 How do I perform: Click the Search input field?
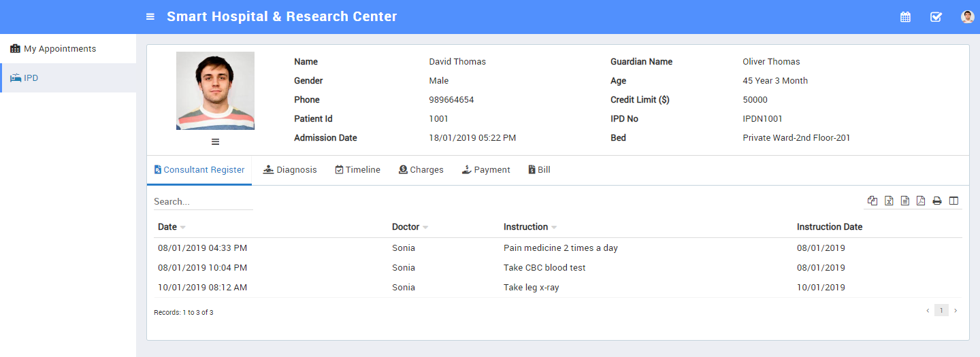coord(203,202)
